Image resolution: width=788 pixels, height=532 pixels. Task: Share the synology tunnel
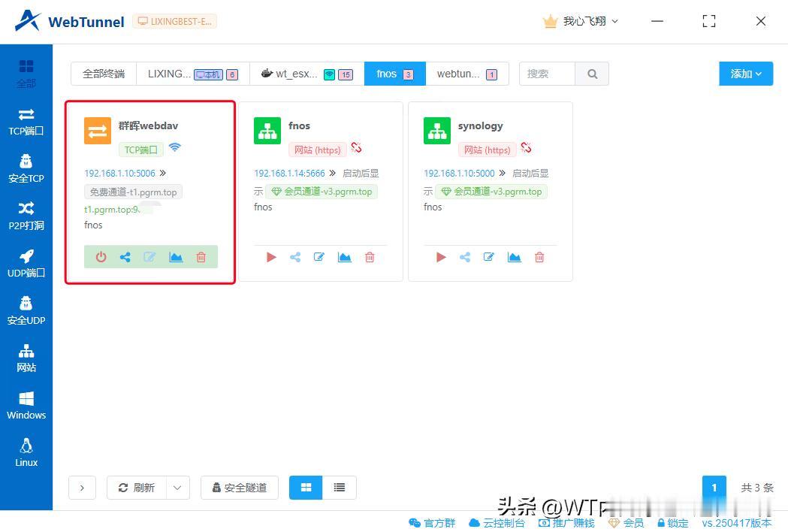(465, 257)
